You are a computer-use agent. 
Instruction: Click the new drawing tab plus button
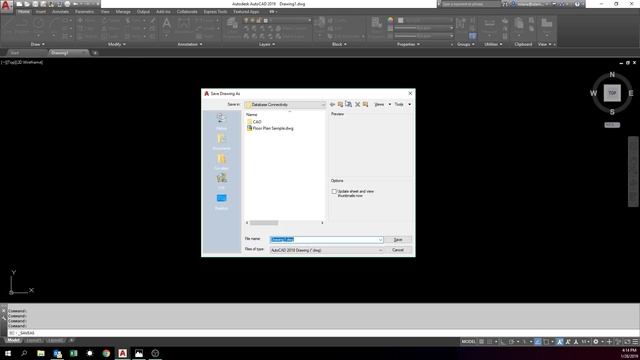pyautogui.click(x=95, y=53)
